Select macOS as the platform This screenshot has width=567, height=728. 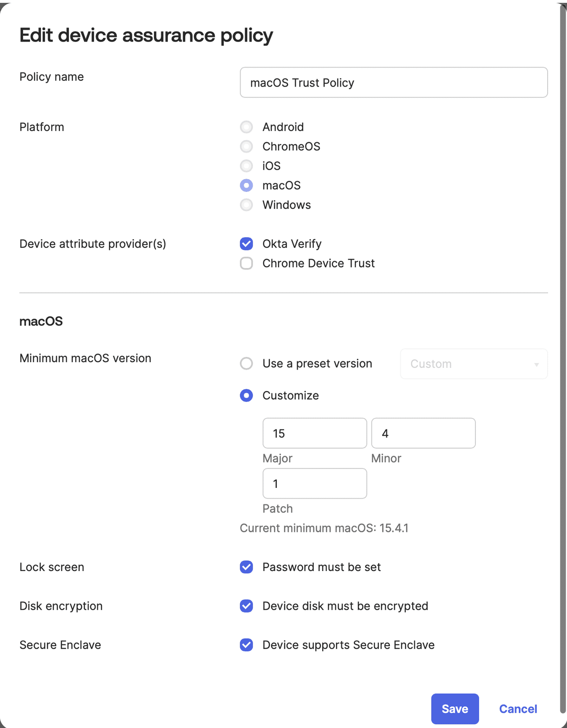point(246,185)
